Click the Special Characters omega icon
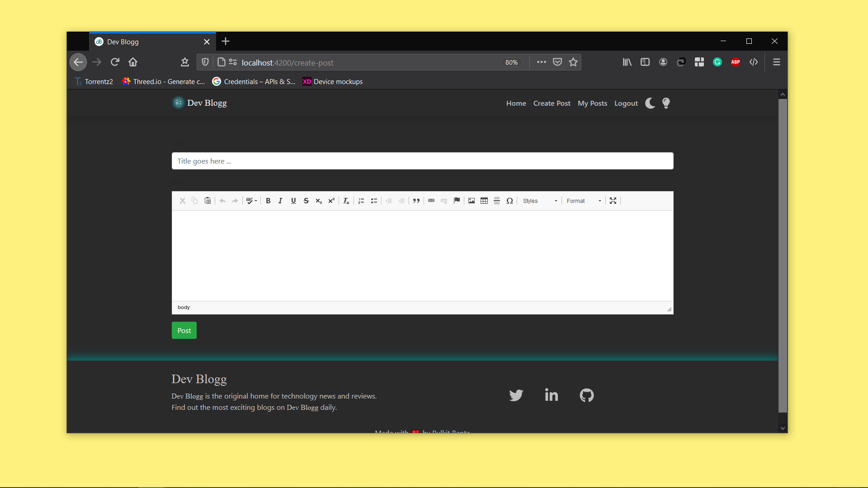The height and width of the screenshot is (488, 868). [x=509, y=200]
